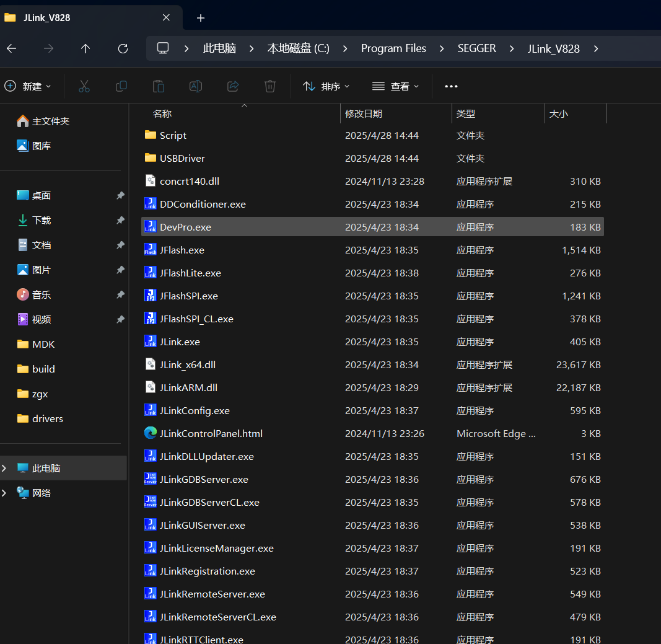This screenshot has width=661, height=644.
Task: Unpin 音乐 via its pin icon
Action: (121, 294)
